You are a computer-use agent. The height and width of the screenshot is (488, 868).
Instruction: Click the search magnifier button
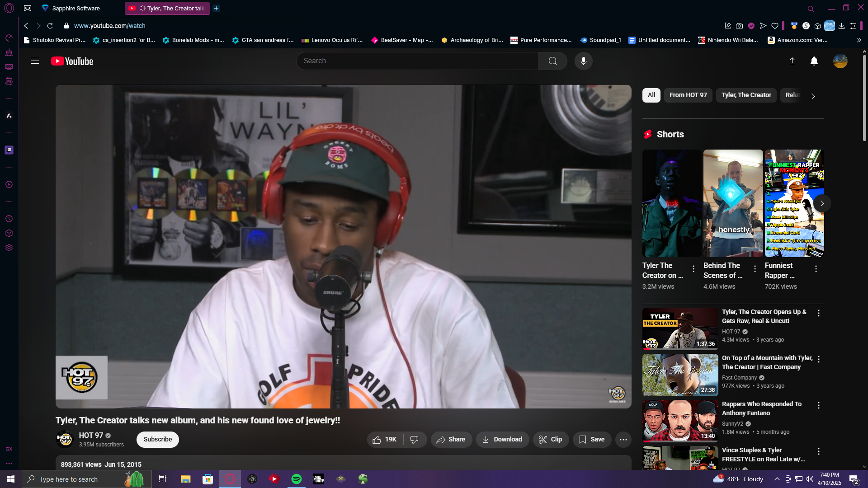[x=552, y=61]
